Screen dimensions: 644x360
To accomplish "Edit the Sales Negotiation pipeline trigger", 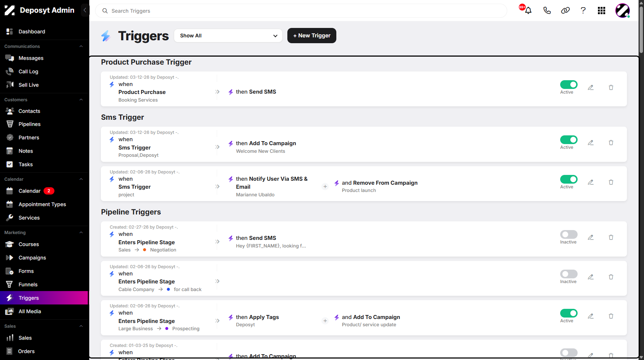I will click(x=591, y=237).
